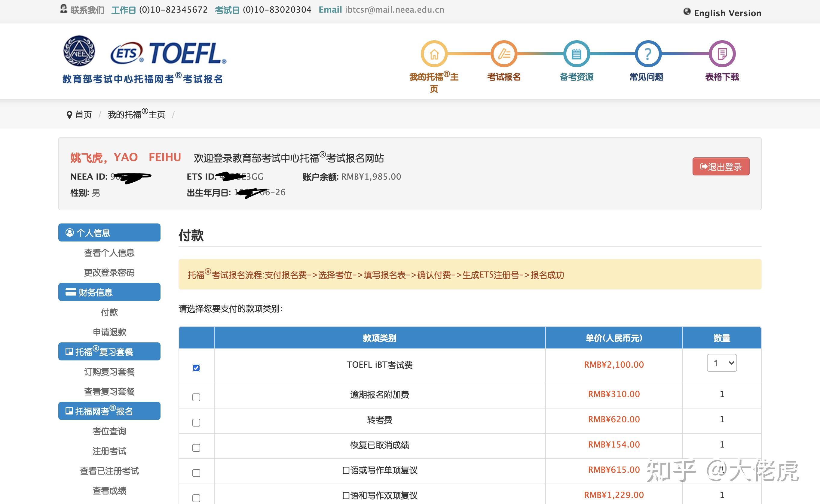Click the 款项类别 table column header
The image size is (820, 504).
[380, 338]
